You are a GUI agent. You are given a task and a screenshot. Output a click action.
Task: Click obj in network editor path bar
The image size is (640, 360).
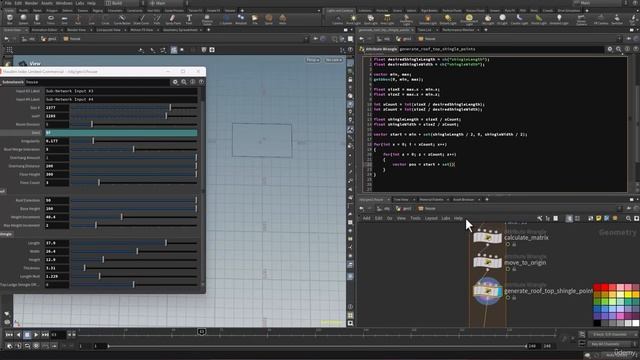coord(384,209)
